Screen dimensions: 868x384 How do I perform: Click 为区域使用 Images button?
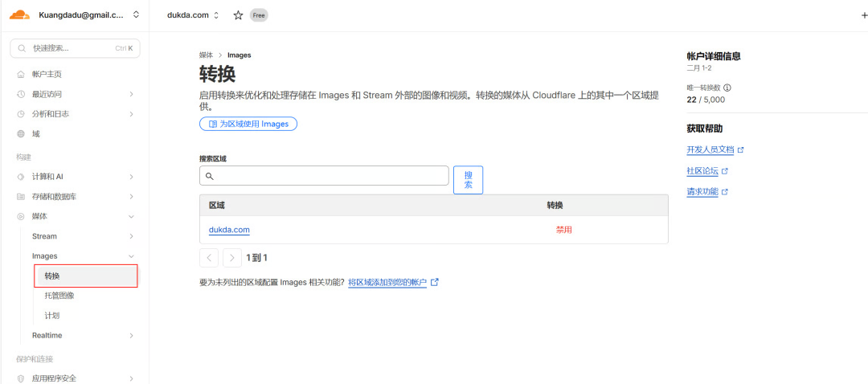[x=248, y=124]
